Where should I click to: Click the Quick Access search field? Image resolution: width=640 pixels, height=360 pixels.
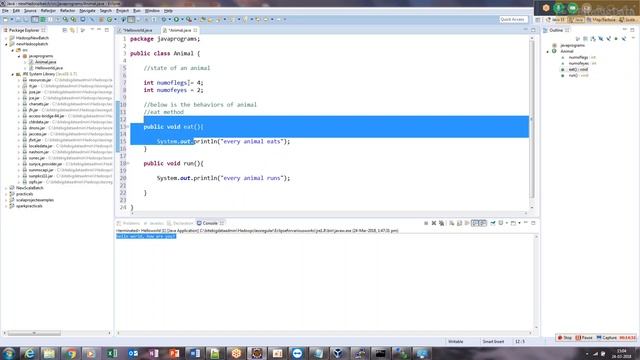(513, 20)
